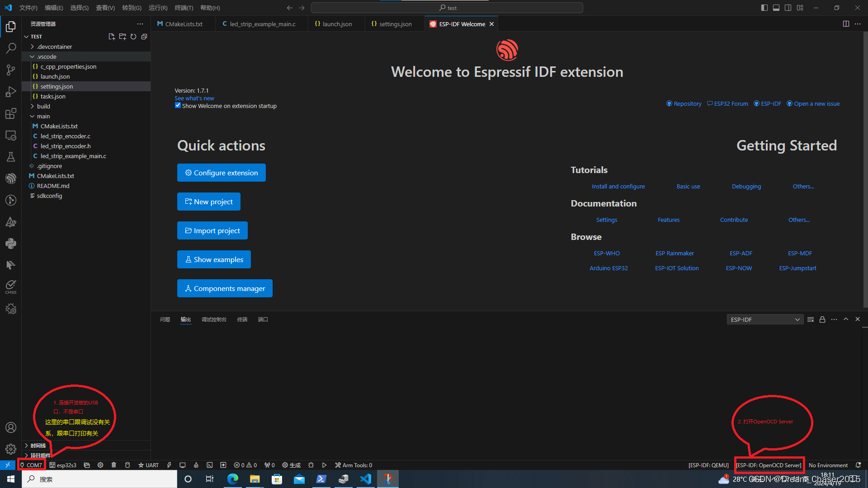Open the serial monitor icon in status bar
This screenshot has height=488, width=868.
click(x=183, y=465)
